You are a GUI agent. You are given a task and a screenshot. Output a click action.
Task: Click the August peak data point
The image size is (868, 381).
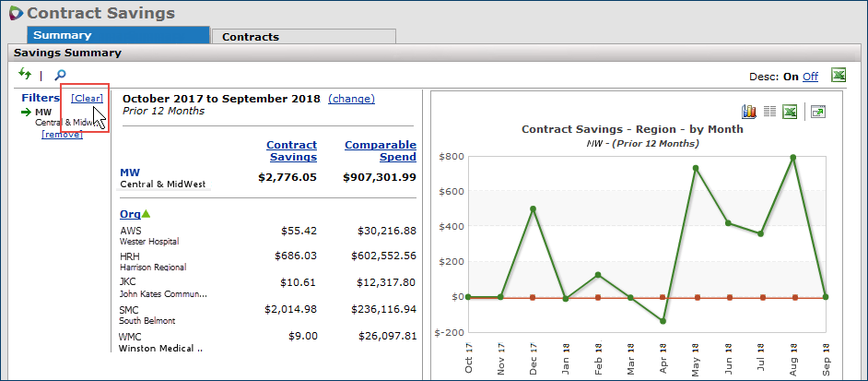[x=792, y=158]
